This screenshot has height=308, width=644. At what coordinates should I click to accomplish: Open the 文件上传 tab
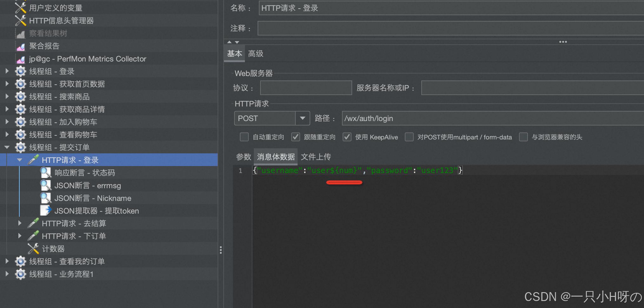tap(316, 157)
